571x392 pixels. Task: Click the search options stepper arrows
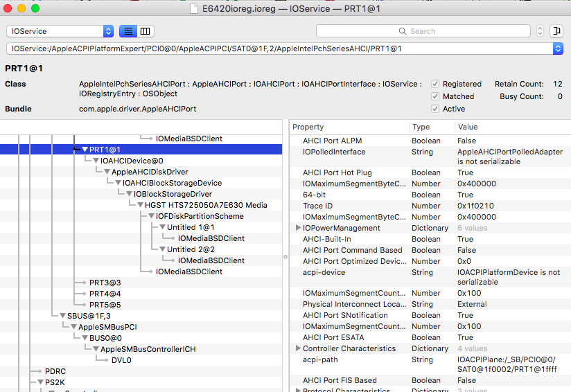pyautogui.click(x=540, y=31)
